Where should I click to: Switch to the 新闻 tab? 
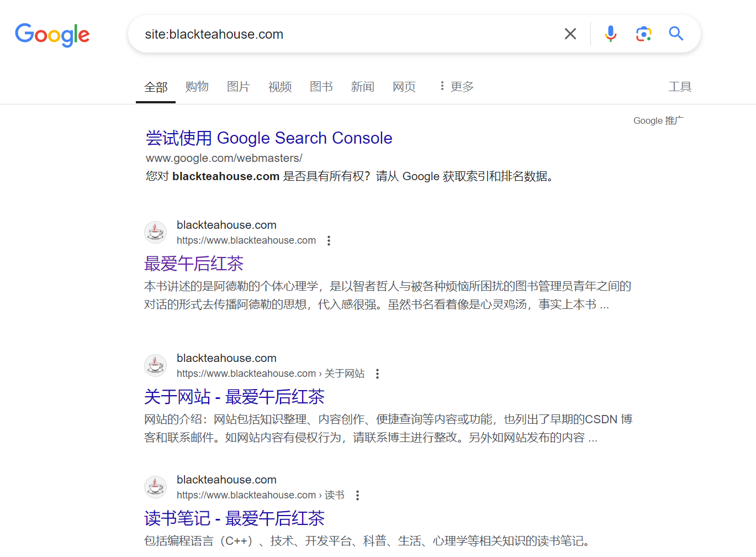(363, 86)
